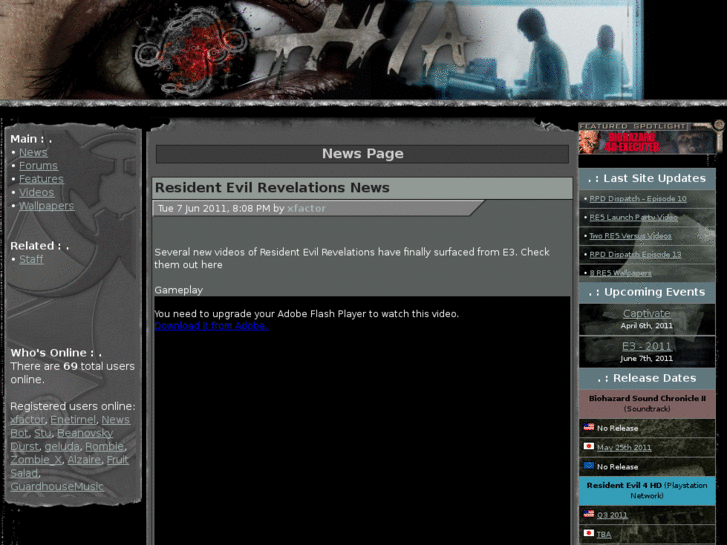Screen dimensions: 727x545
Task: Open Two RE5 Versus Videos update
Action: point(630,236)
